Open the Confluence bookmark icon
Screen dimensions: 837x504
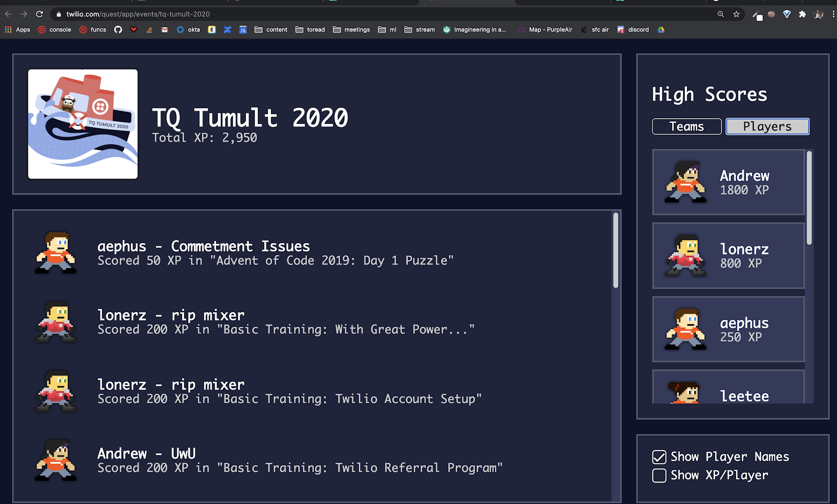coord(228,30)
